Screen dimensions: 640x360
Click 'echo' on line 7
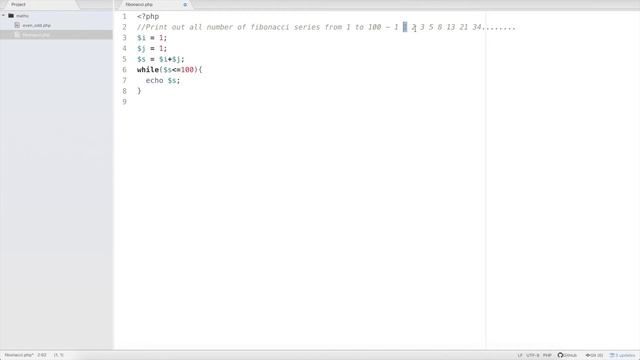pos(154,80)
